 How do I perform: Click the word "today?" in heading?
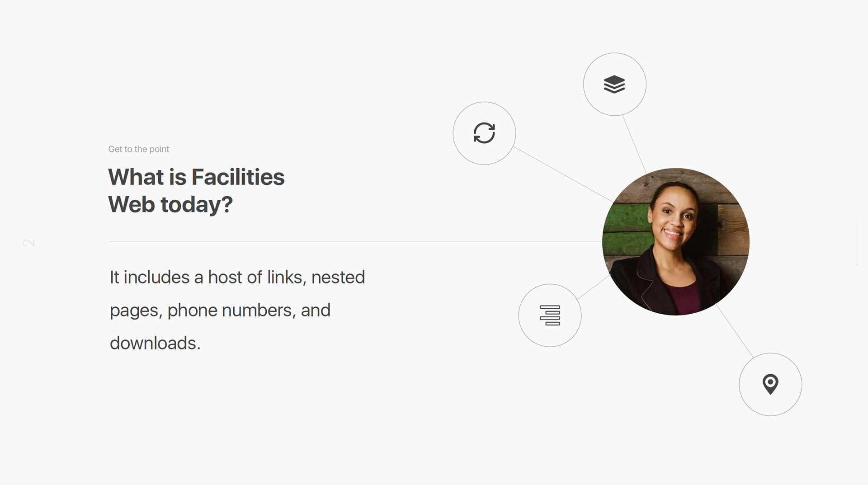coord(197,204)
